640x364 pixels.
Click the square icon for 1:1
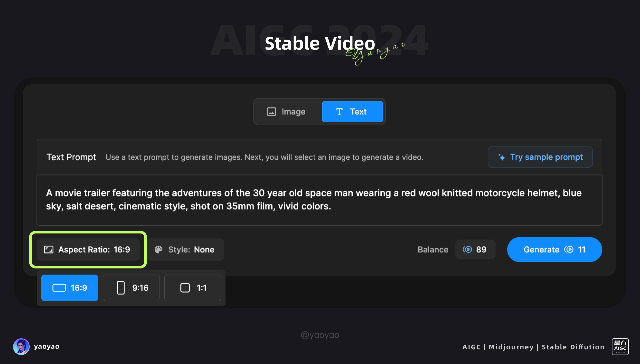[x=185, y=288]
